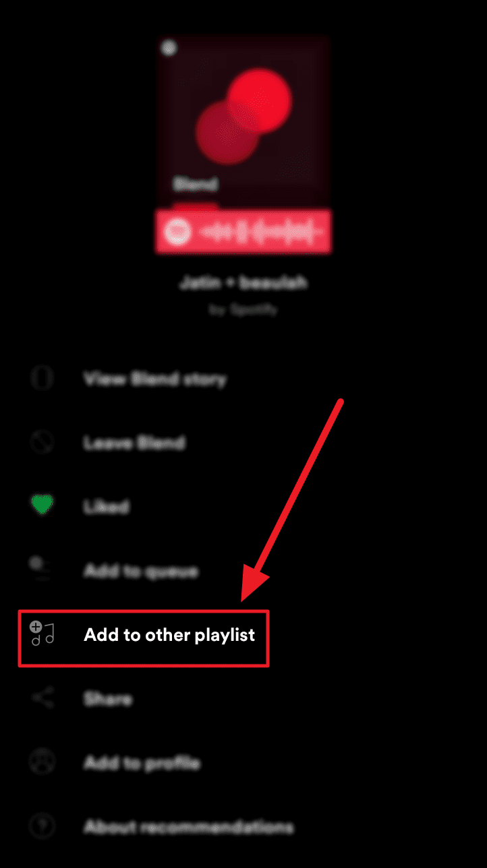This screenshot has height=868, width=487.
Task: Tap the add-to-playlist music note icon
Action: tap(42, 634)
